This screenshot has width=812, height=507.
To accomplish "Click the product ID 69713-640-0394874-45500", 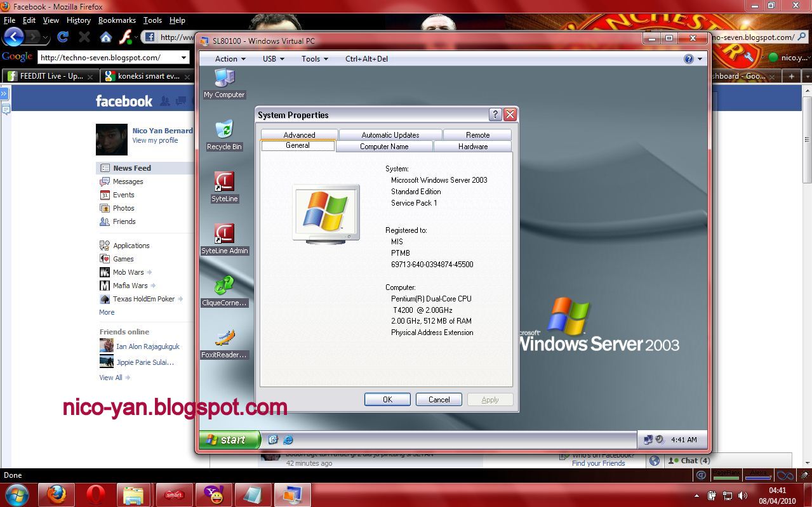I will (x=432, y=265).
